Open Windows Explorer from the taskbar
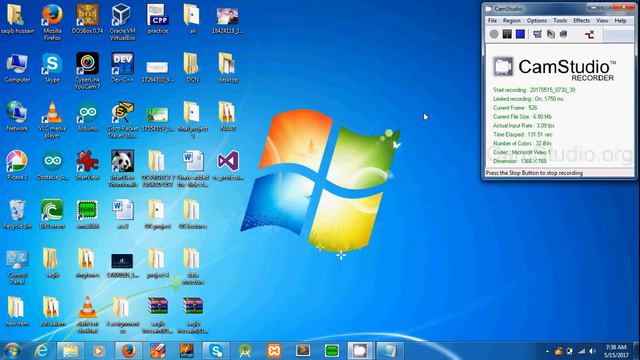The image size is (640, 360). click(x=70, y=351)
